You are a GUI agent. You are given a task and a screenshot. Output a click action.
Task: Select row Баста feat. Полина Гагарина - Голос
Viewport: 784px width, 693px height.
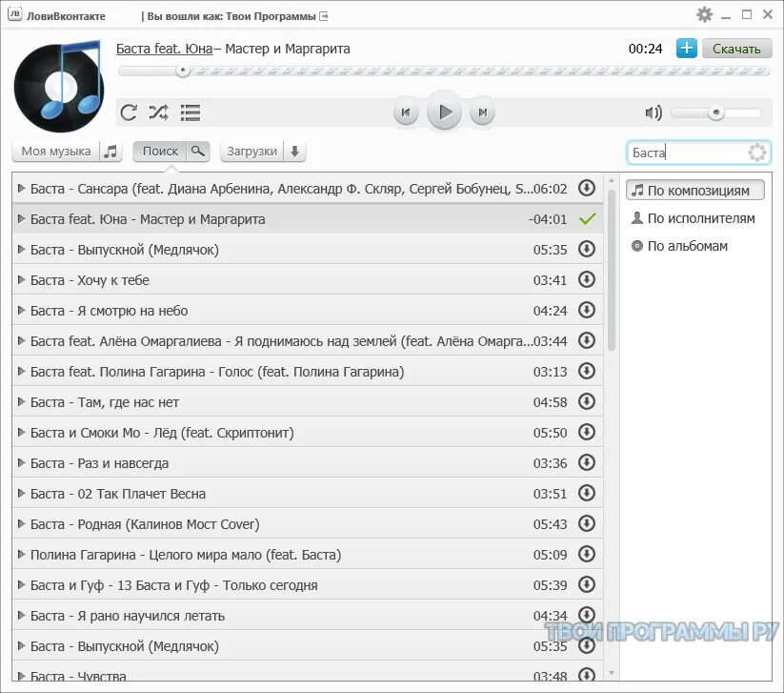(308, 371)
